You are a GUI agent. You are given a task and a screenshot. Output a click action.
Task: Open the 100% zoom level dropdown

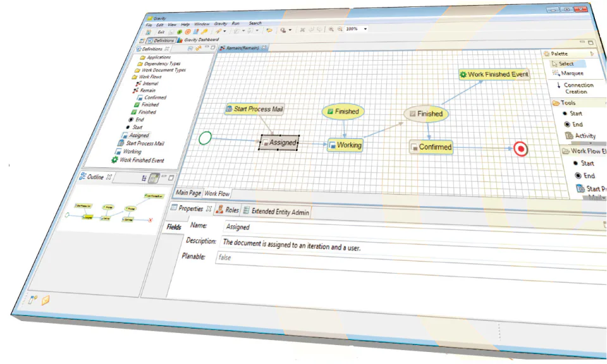click(x=365, y=29)
